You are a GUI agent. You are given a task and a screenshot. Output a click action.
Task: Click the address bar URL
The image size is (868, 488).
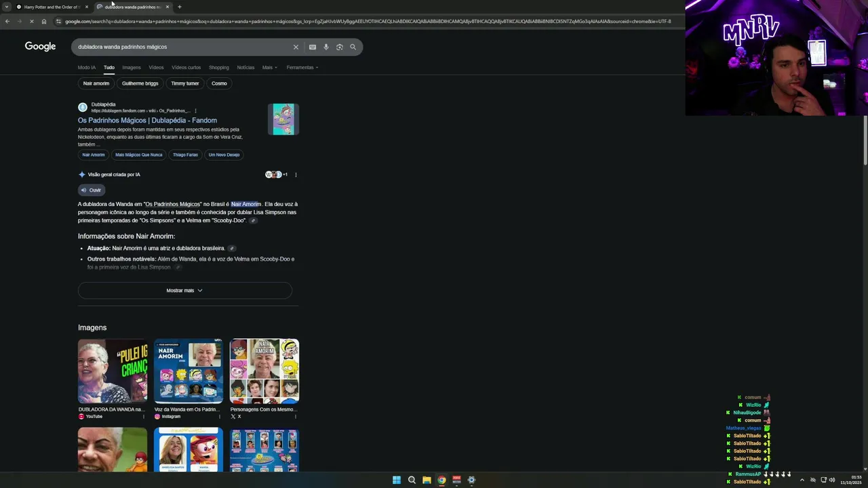tap(368, 21)
